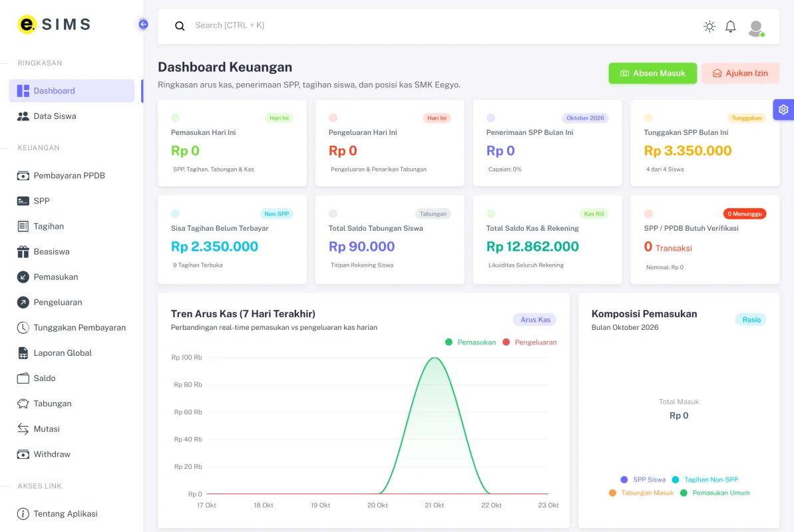Click the SPP card icon

pos(23,201)
